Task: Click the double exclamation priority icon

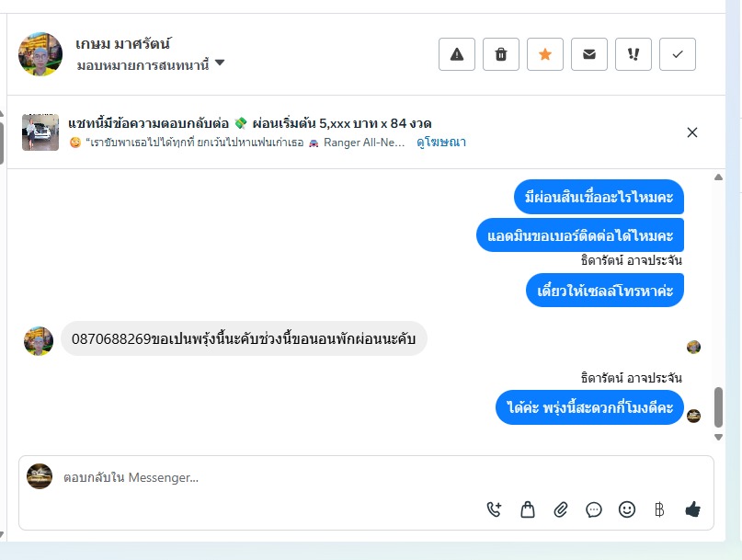Action: pos(634,54)
